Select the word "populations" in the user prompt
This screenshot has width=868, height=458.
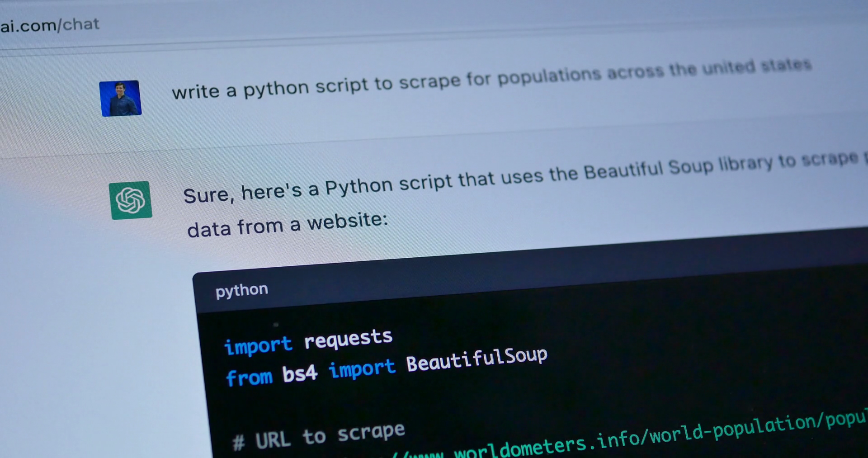pos(549,76)
